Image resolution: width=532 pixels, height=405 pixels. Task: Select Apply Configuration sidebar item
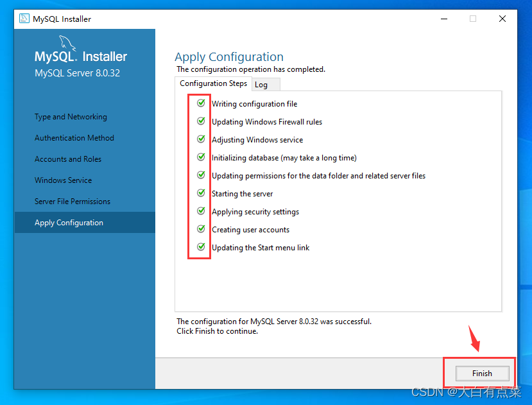click(x=85, y=223)
